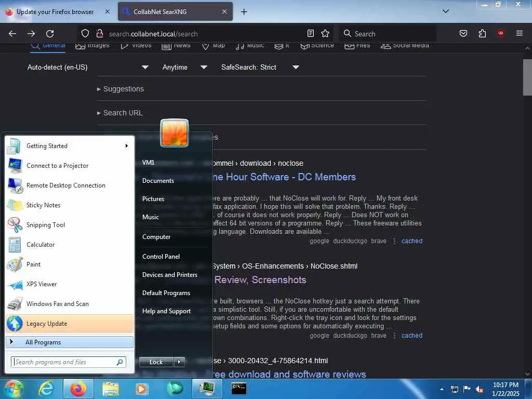Close the Update your Firefox browser tab

(x=107, y=11)
